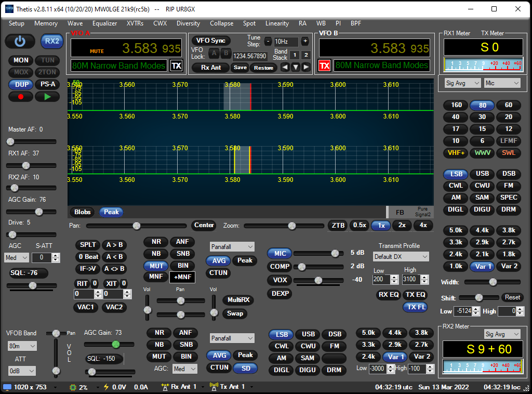The width and height of the screenshot is (532, 394).
Task: Toggle RIT on
Action: pyautogui.click(x=82, y=283)
